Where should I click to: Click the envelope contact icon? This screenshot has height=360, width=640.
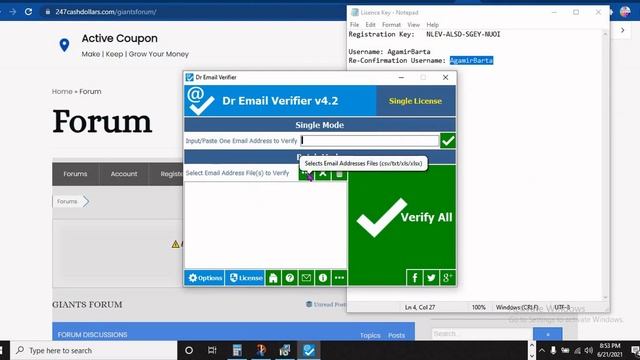tap(306, 278)
